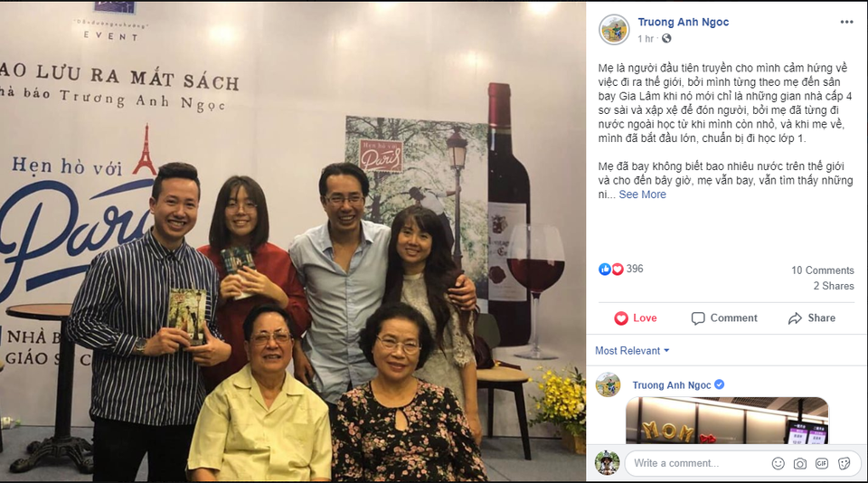Image resolution: width=868 pixels, height=483 pixels.
Task: Expand the post text with See More
Action: click(642, 194)
